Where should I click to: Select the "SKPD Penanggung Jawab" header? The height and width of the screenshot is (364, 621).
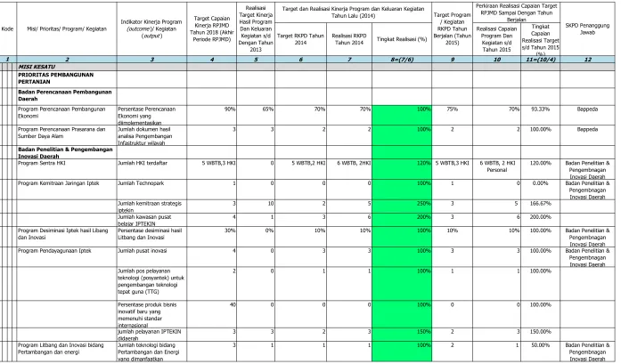(588, 28)
